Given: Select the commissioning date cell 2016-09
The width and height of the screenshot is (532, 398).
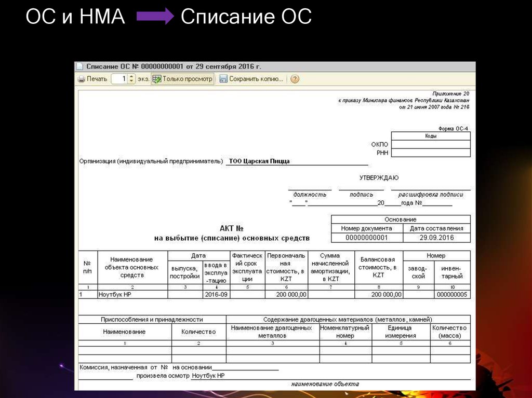Looking at the screenshot, I should [216, 294].
